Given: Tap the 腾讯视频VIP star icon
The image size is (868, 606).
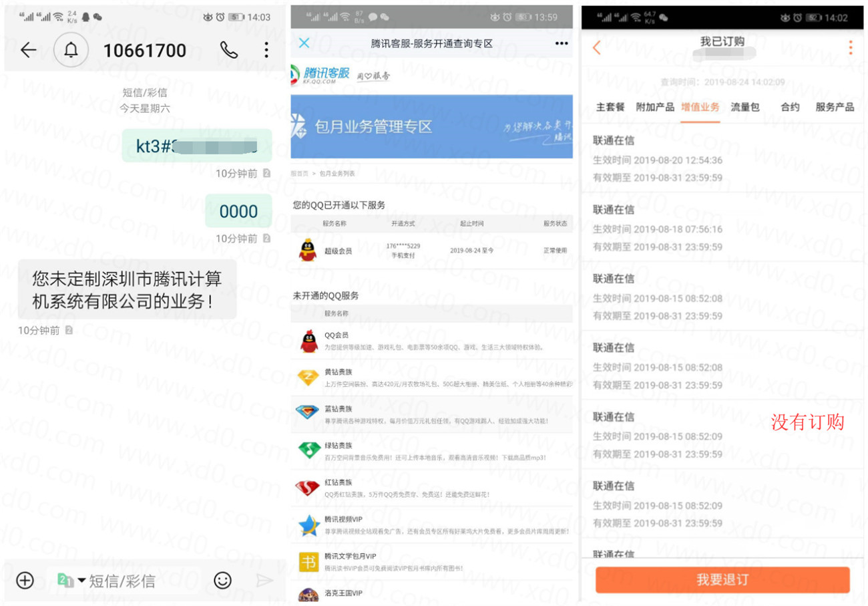Looking at the screenshot, I should click(x=308, y=525).
